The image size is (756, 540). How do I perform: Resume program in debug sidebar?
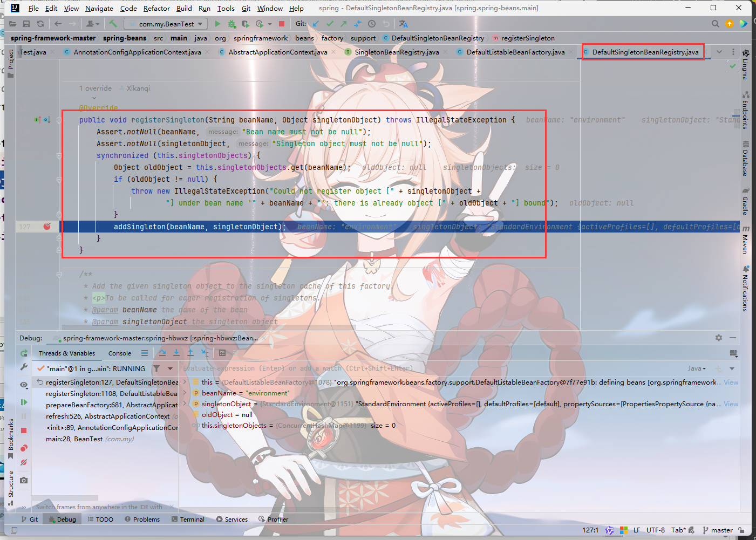(24, 402)
